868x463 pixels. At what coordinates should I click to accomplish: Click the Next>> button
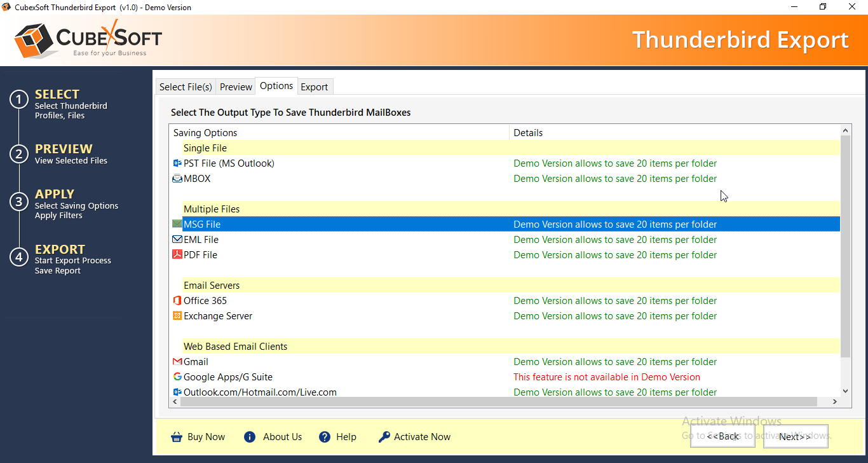click(796, 436)
